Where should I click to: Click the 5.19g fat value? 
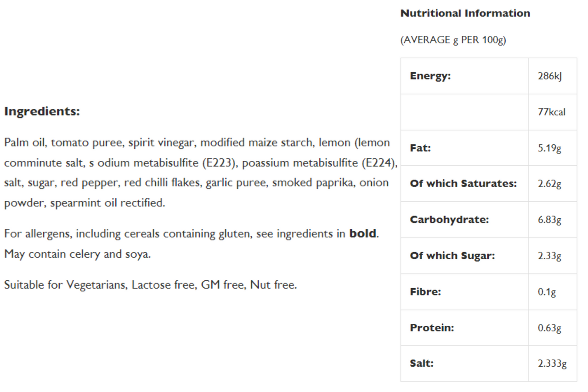click(x=549, y=148)
